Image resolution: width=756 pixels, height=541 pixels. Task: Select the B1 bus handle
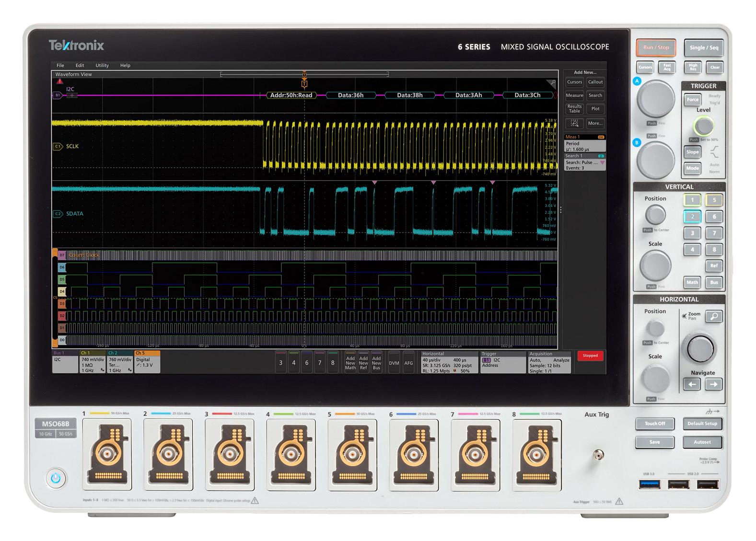[x=57, y=95]
